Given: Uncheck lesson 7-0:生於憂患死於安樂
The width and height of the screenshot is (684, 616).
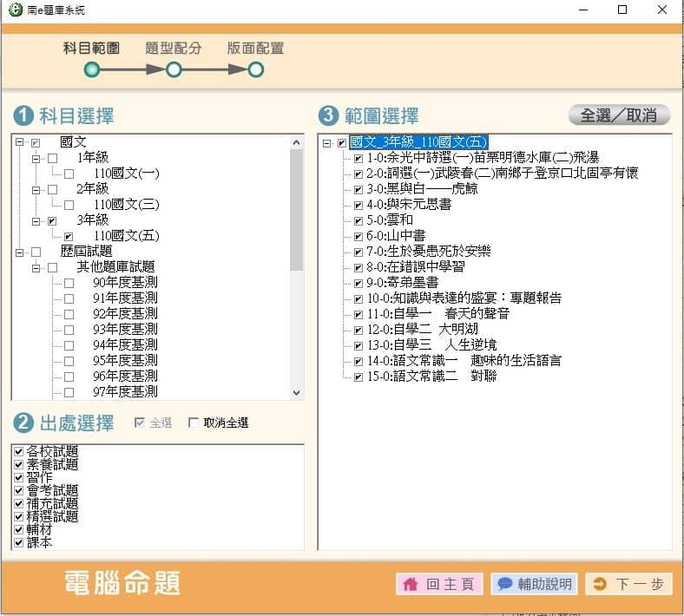Looking at the screenshot, I should click(x=358, y=252).
